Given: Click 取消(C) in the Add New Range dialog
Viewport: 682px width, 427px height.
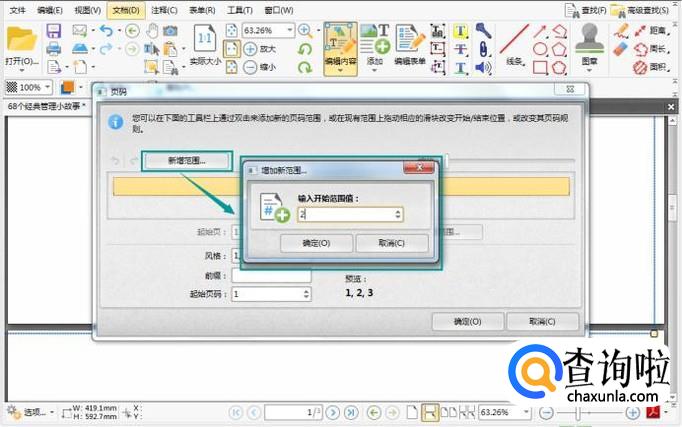Looking at the screenshot, I should (x=391, y=243).
